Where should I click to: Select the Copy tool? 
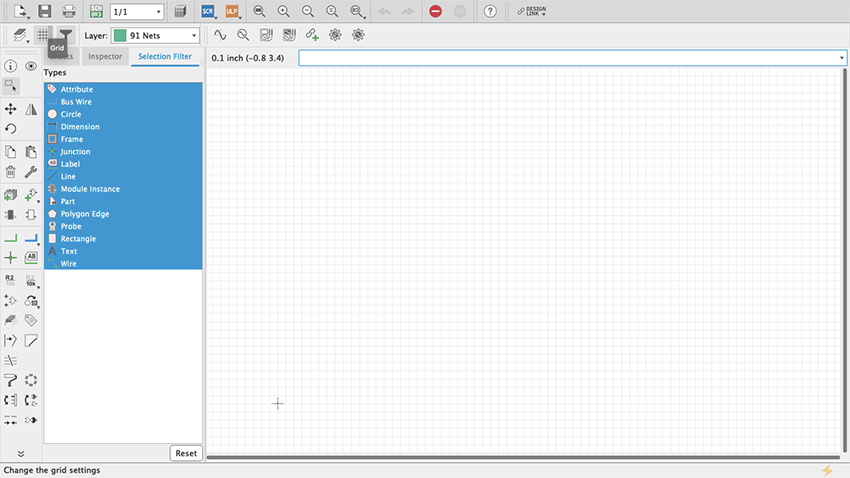coord(10,152)
